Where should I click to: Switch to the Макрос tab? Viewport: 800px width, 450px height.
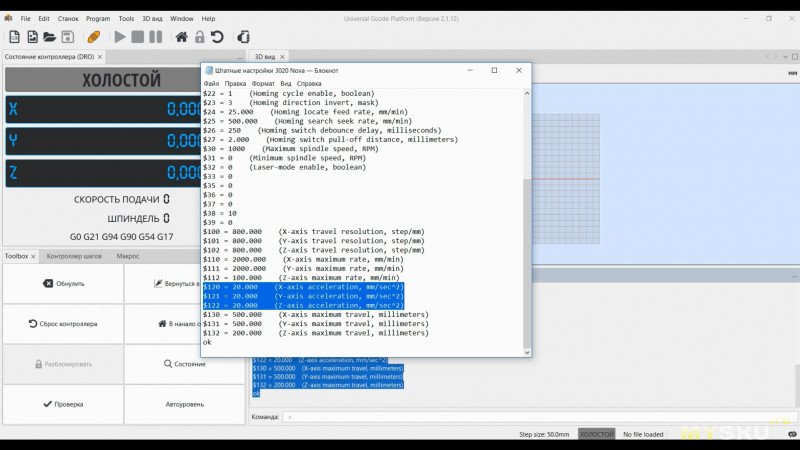click(128, 256)
